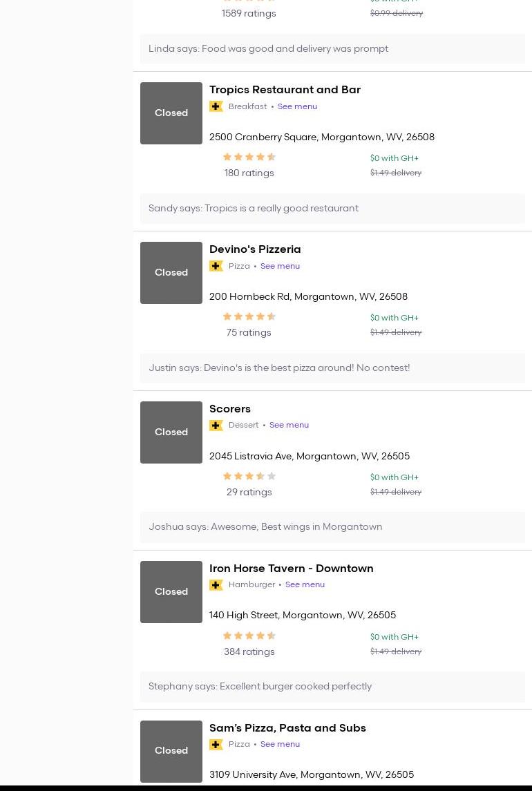
Task: Open Sam's Pizza, Pasta and Subs title
Action: (287, 728)
